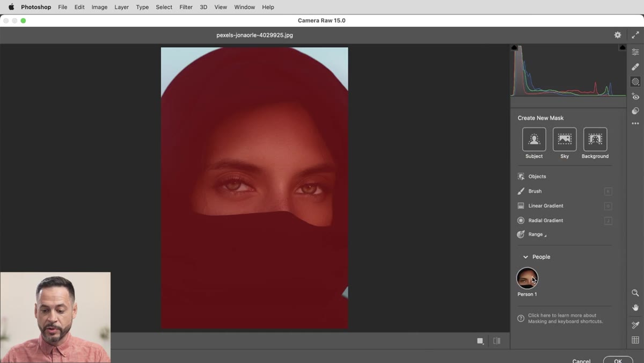Image resolution: width=644 pixels, height=363 pixels.
Task: Click the Cancel button
Action: (x=581, y=361)
